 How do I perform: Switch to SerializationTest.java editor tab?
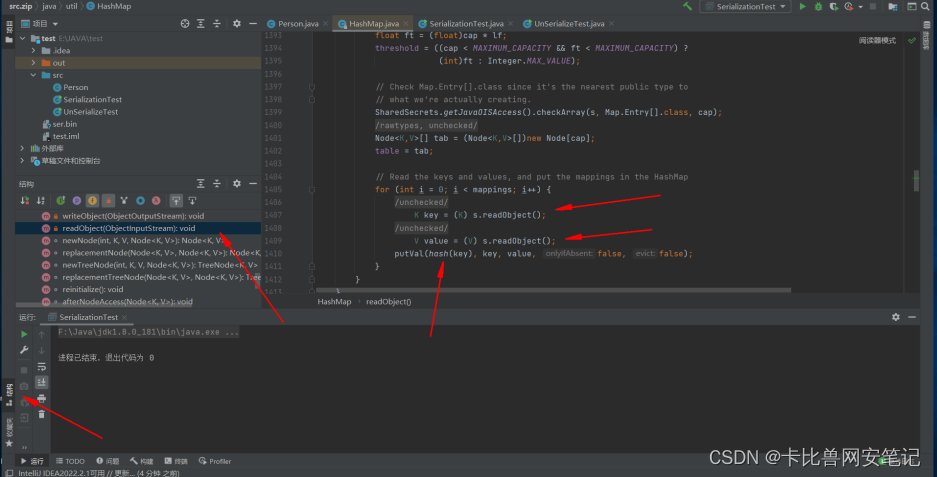pyautogui.click(x=466, y=23)
